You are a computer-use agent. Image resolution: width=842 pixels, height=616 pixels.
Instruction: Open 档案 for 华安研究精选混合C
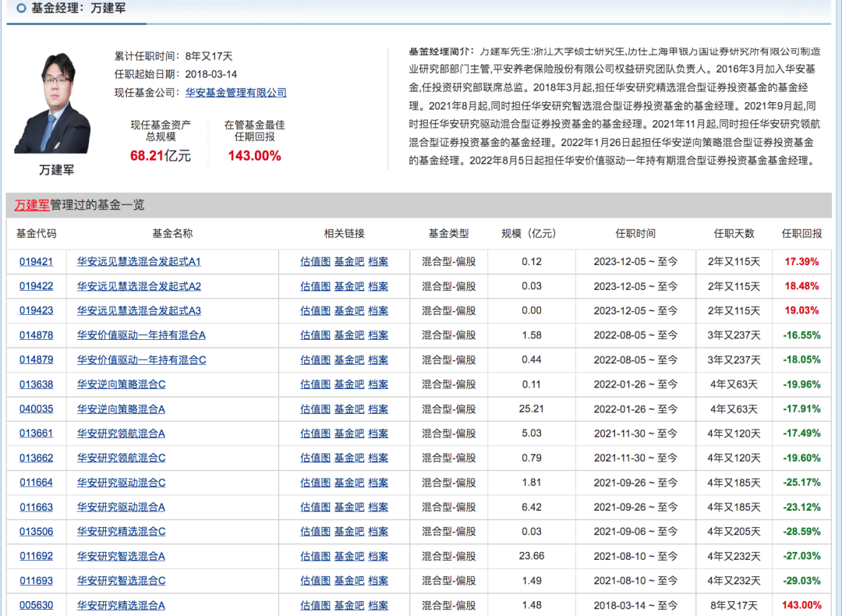click(378, 532)
